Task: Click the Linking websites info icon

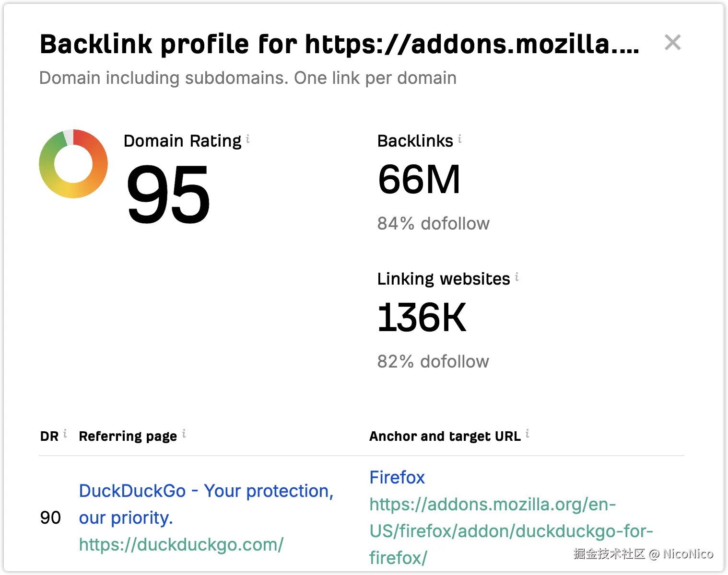Action: (x=517, y=277)
